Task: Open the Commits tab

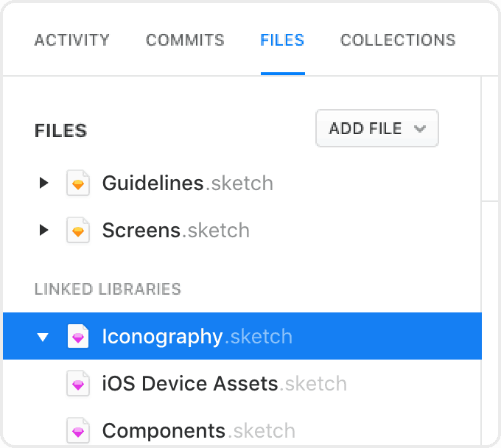Action: coord(185,41)
